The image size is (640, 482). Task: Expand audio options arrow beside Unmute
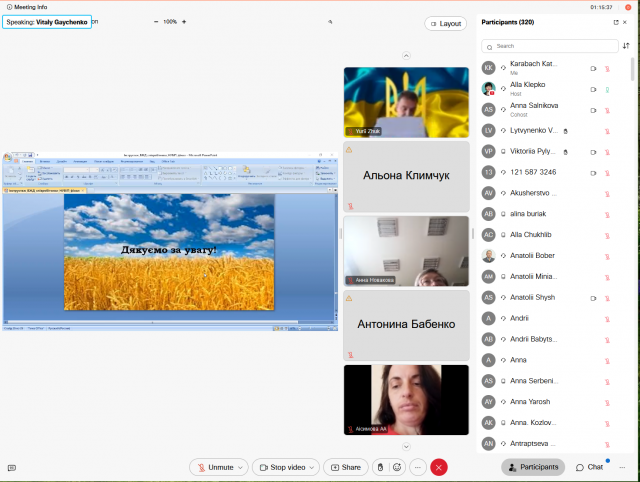pyautogui.click(x=241, y=467)
